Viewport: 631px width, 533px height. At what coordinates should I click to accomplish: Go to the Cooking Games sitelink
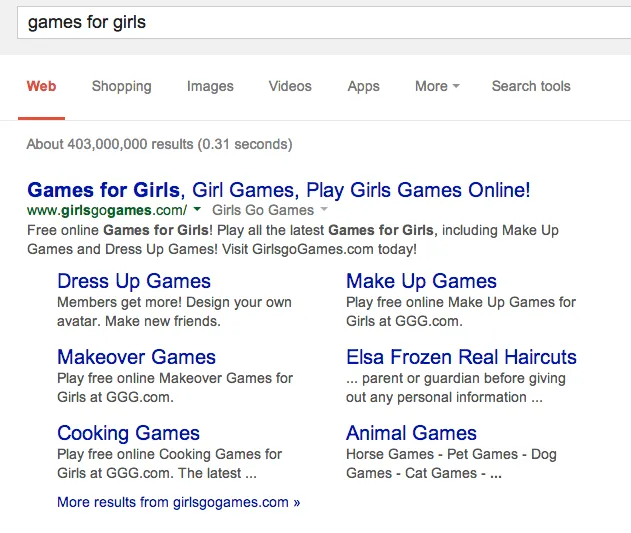coord(128,433)
